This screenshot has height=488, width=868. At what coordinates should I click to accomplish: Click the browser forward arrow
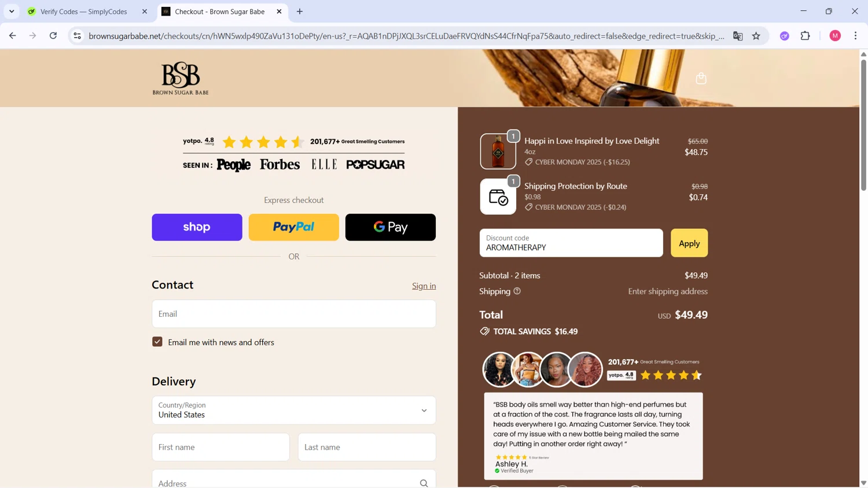click(33, 36)
